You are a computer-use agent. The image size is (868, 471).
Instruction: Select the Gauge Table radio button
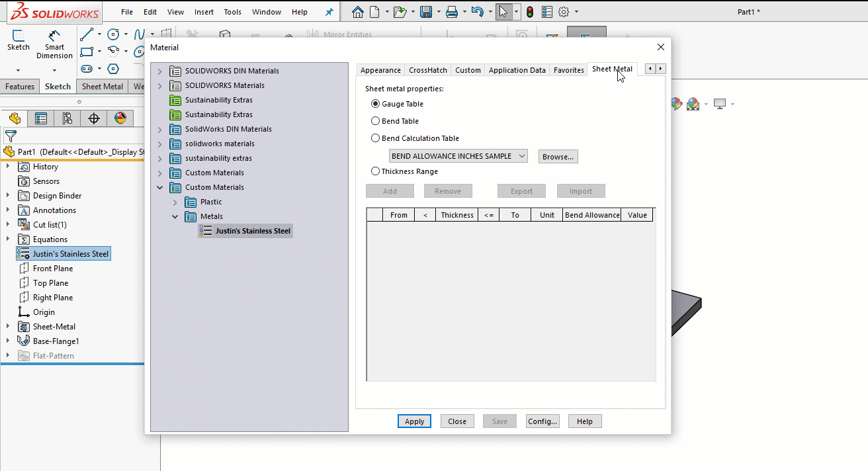[x=376, y=104]
